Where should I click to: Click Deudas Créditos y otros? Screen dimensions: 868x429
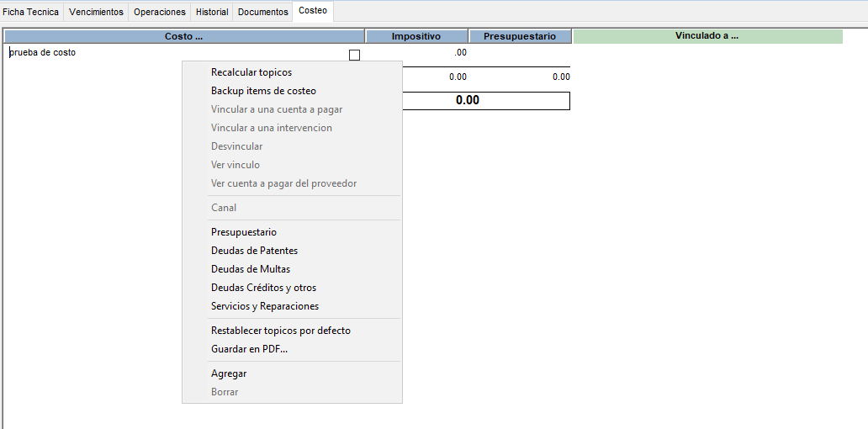coord(263,288)
